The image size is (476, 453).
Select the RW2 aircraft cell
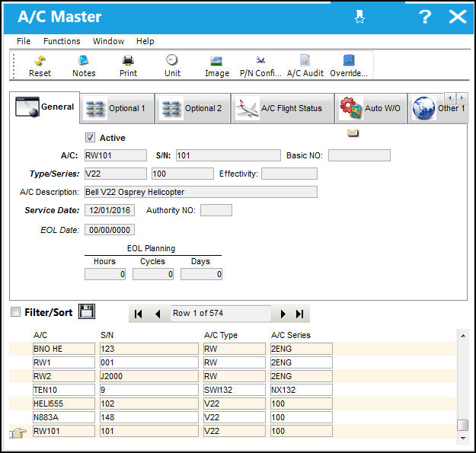(x=64, y=376)
